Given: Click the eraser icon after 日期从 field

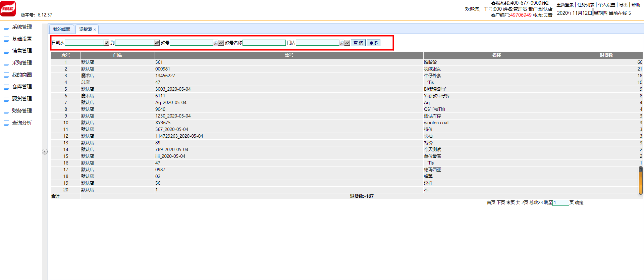Looking at the screenshot, I should tap(106, 43).
